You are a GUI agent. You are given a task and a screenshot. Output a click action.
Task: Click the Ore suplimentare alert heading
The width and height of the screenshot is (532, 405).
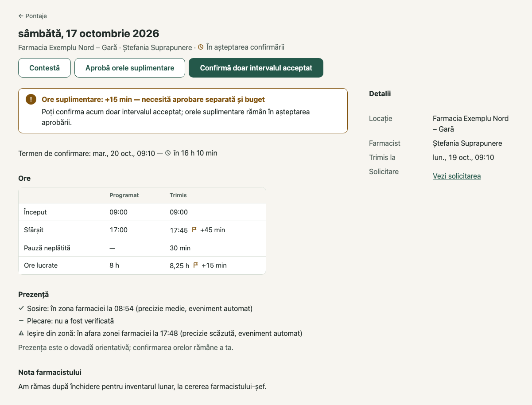click(x=153, y=100)
